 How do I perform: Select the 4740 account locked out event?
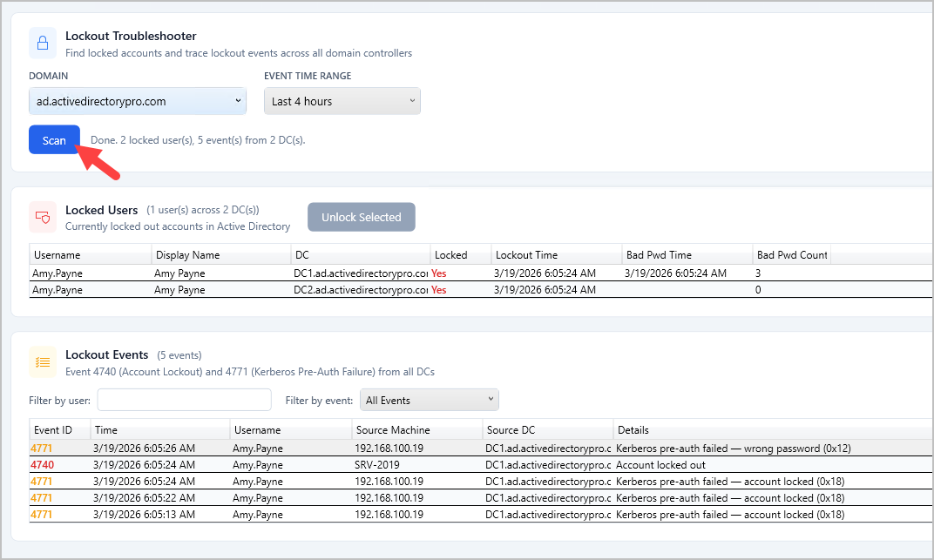click(x=261, y=465)
